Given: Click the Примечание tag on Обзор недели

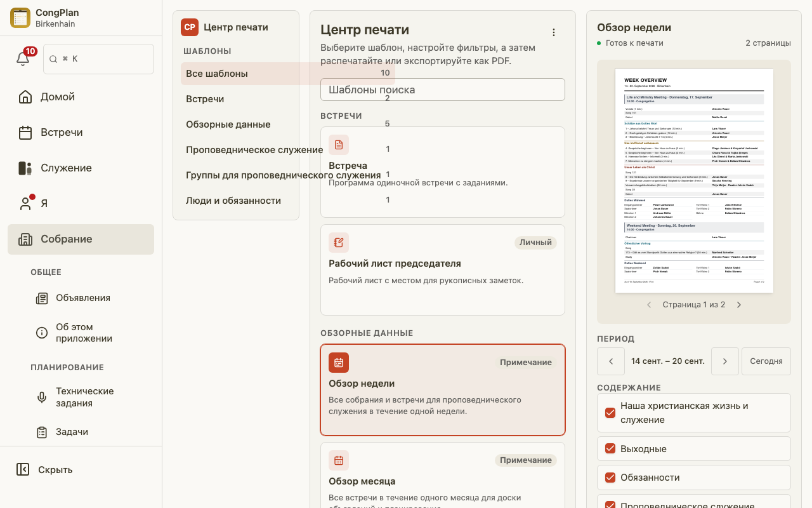Looking at the screenshot, I should [x=526, y=363].
